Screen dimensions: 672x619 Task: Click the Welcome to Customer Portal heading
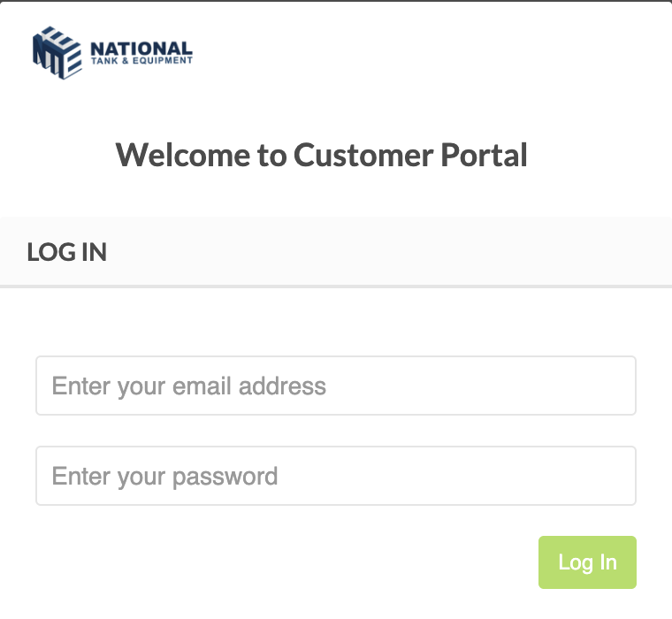pyautogui.click(x=322, y=155)
